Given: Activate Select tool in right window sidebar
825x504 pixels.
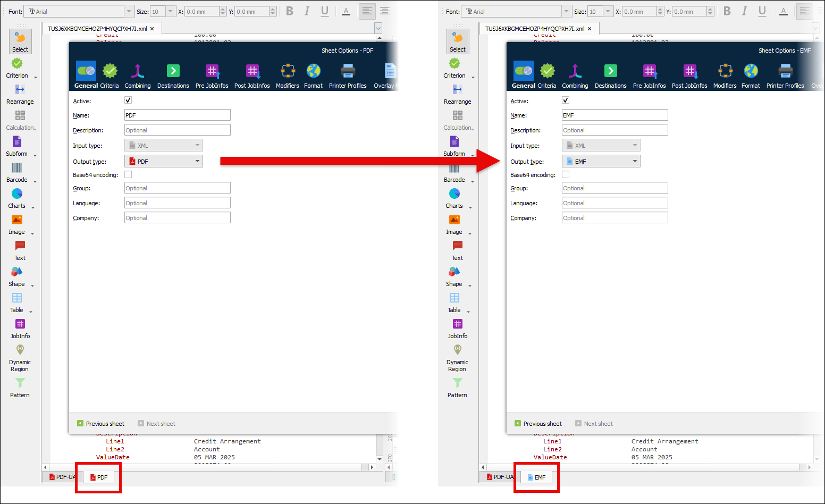Looking at the screenshot, I should [x=458, y=41].
